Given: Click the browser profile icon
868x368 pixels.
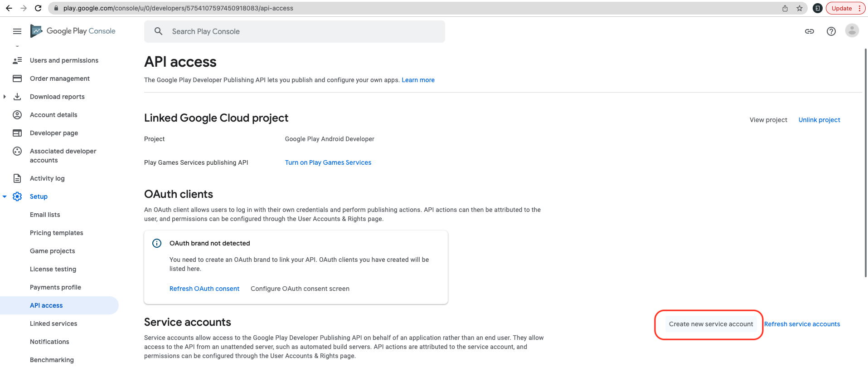Looking at the screenshot, I should 818,8.
